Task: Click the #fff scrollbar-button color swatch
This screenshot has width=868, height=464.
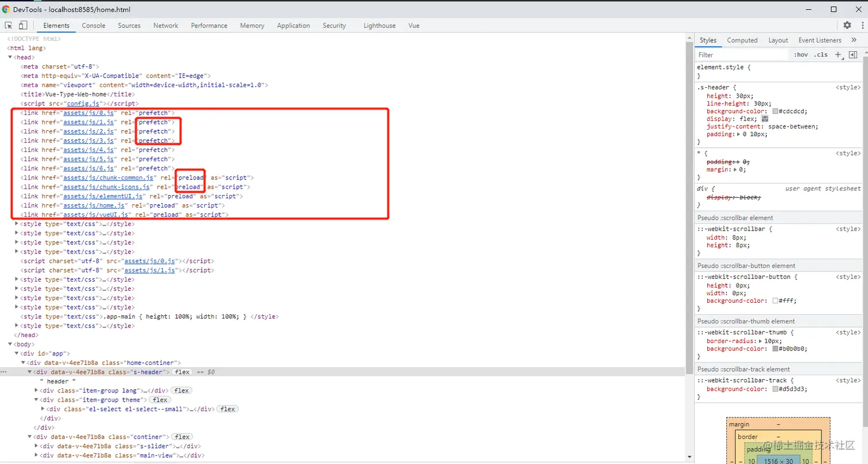Action: click(x=776, y=301)
